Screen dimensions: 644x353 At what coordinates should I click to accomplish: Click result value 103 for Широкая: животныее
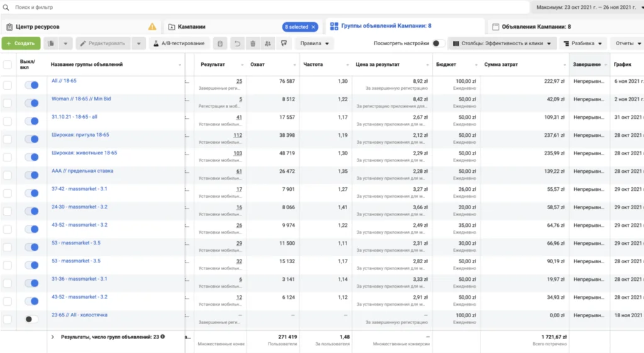tap(237, 153)
